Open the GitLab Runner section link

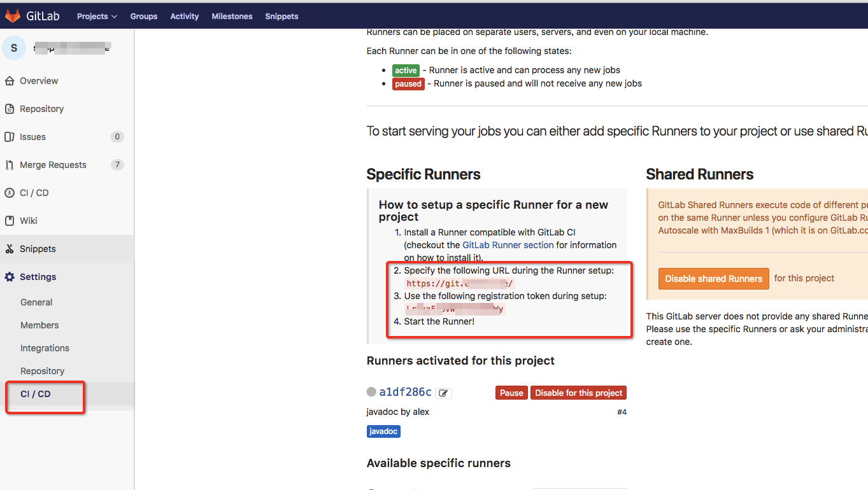(508, 245)
